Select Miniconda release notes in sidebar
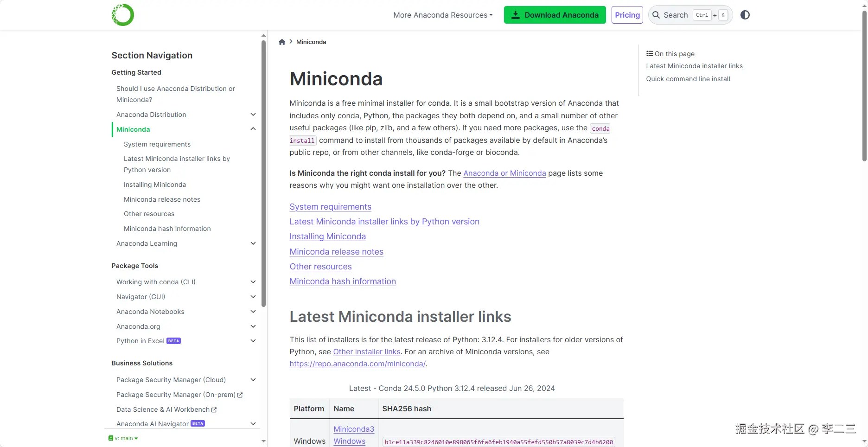 click(x=162, y=199)
